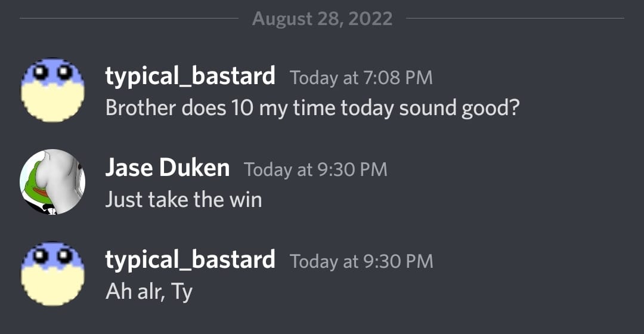This screenshot has width=644, height=334.
Task: Open the typical_bastard username at 7:08 PM
Action: [x=190, y=77]
